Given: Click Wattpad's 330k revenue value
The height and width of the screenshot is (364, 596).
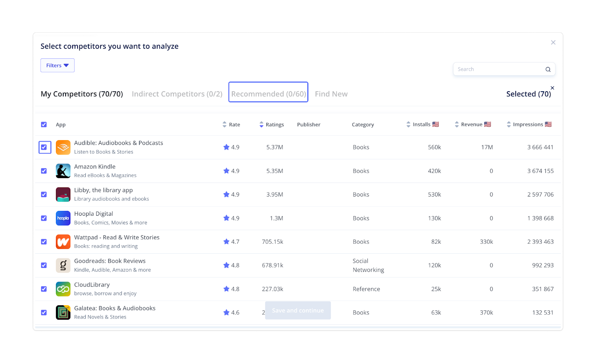Looking at the screenshot, I should (x=486, y=242).
